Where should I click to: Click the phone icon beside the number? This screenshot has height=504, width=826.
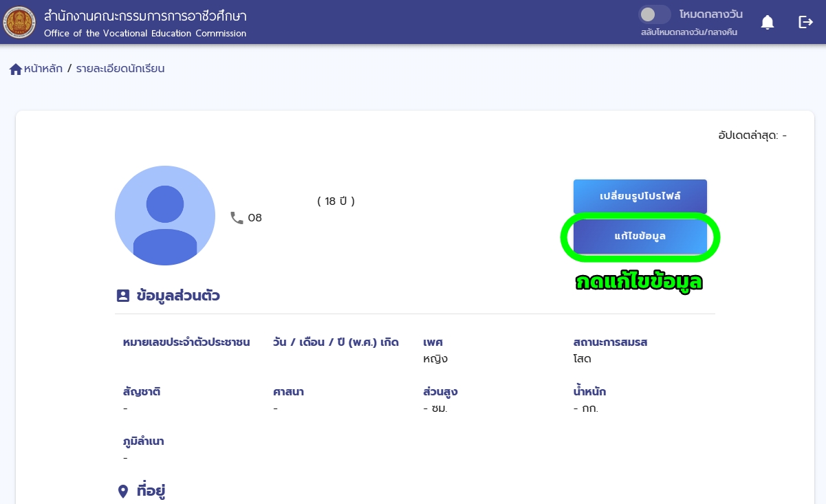point(237,218)
